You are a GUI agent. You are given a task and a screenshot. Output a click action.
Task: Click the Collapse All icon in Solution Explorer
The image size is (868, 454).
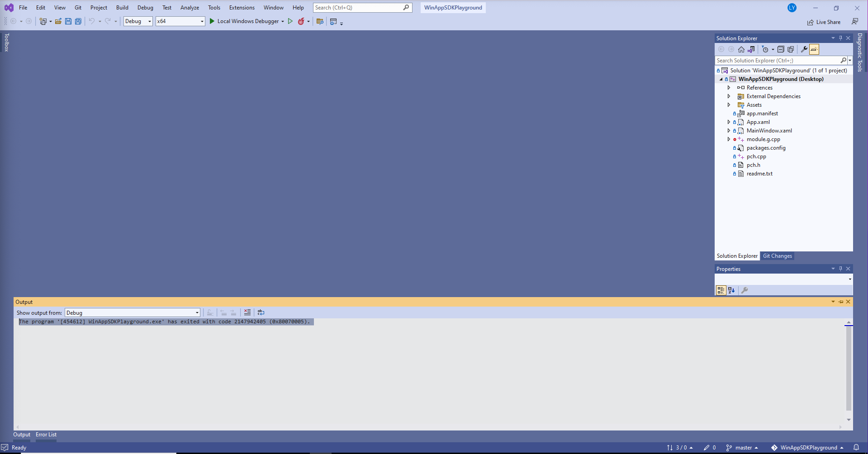pyautogui.click(x=781, y=49)
